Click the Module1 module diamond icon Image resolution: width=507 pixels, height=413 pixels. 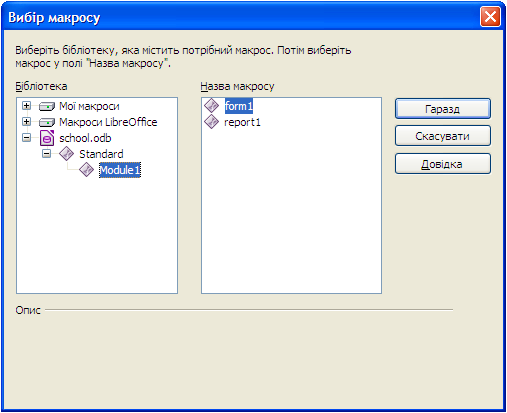[x=86, y=170]
